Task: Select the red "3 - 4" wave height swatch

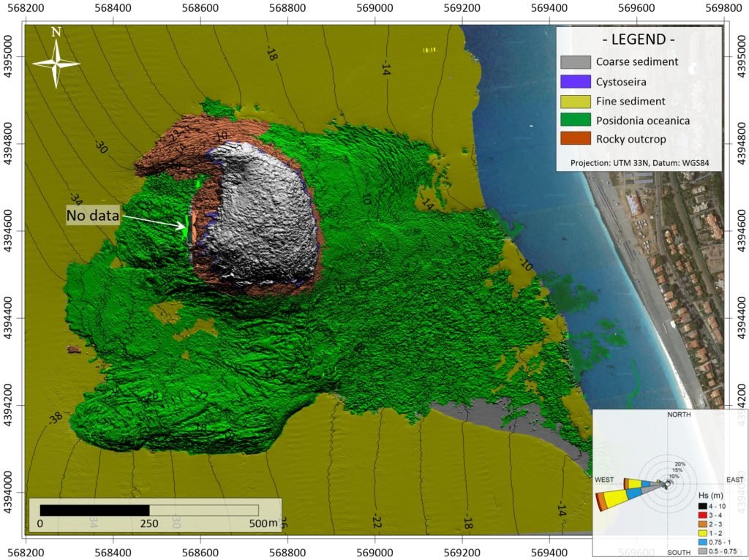Action: (x=702, y=515)
